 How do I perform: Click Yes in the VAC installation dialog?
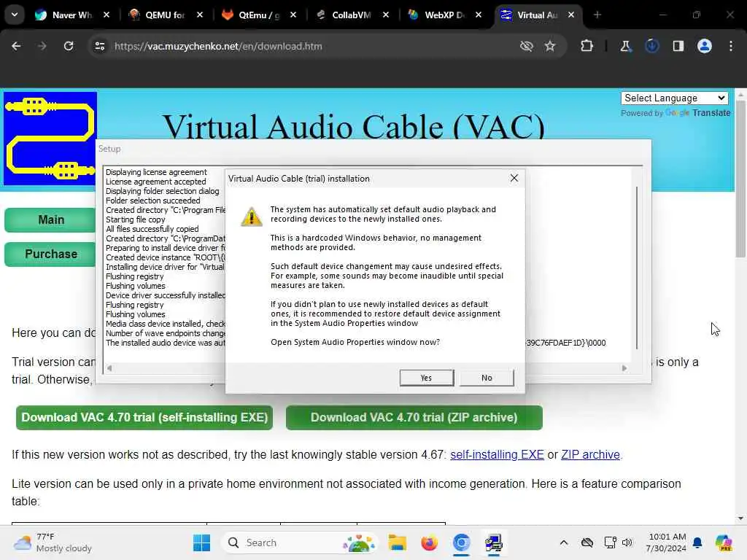click(426, 378)
